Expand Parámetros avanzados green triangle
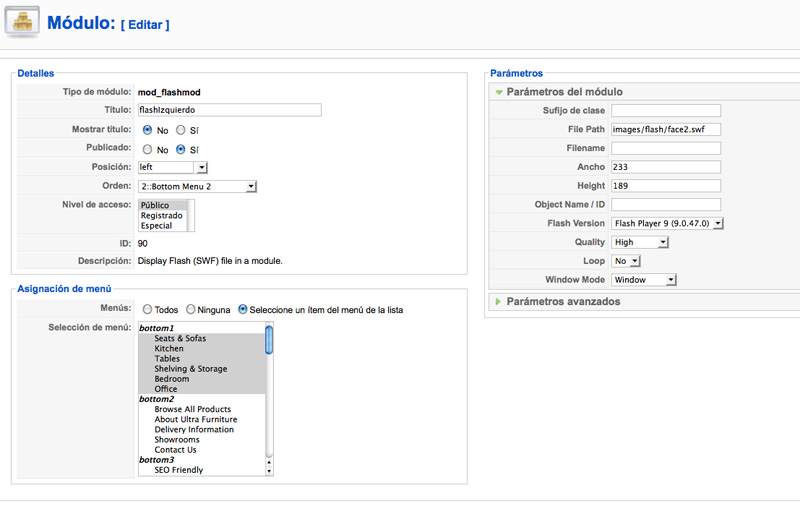Image resolution: width=800 pixels, height=509 pixels. [498, 302]
